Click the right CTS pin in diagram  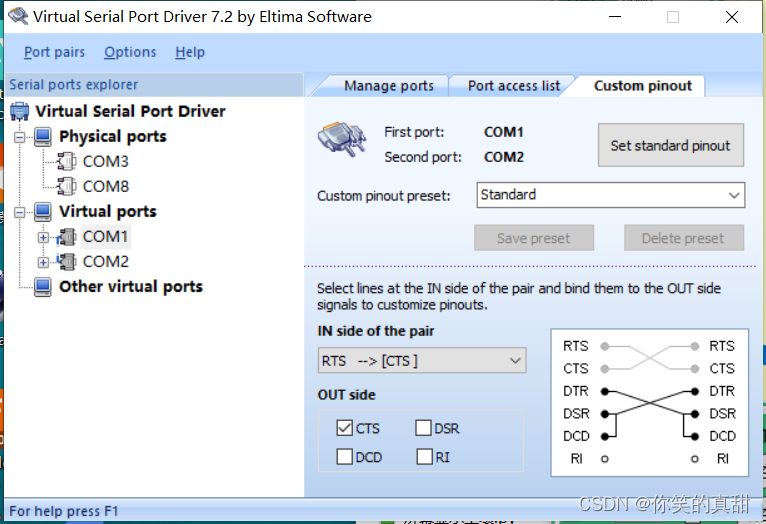(695, 369)
